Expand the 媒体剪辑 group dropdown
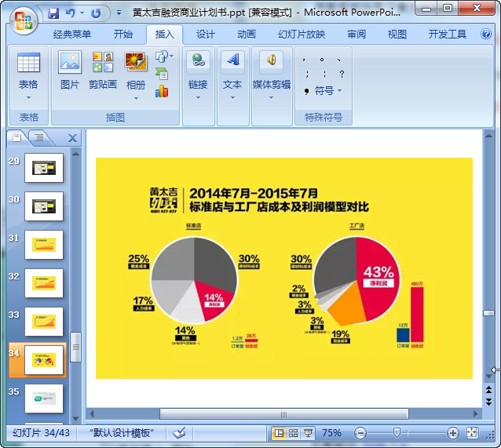 click(x=271, y=98)
